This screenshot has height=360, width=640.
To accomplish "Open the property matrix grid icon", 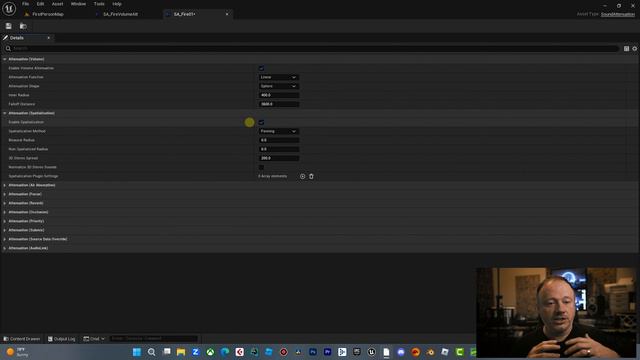I will click(626, 49).
